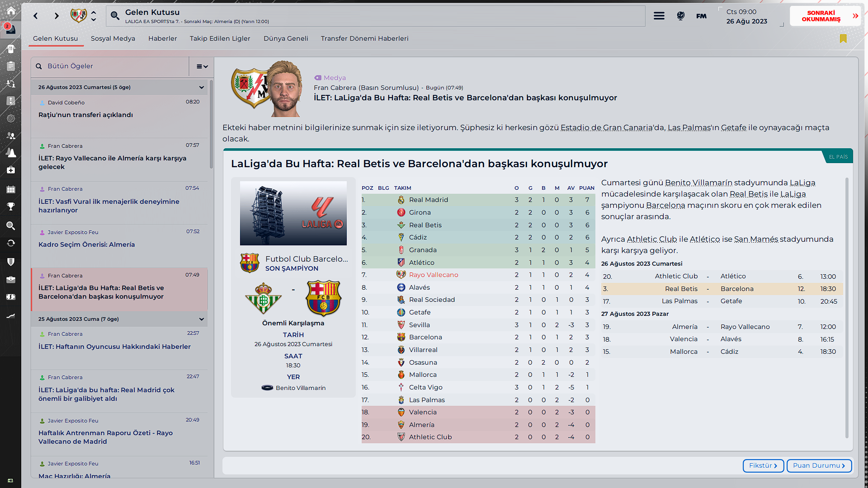
Task: Click the Puan Durumu button
Action: coord(819,466)
